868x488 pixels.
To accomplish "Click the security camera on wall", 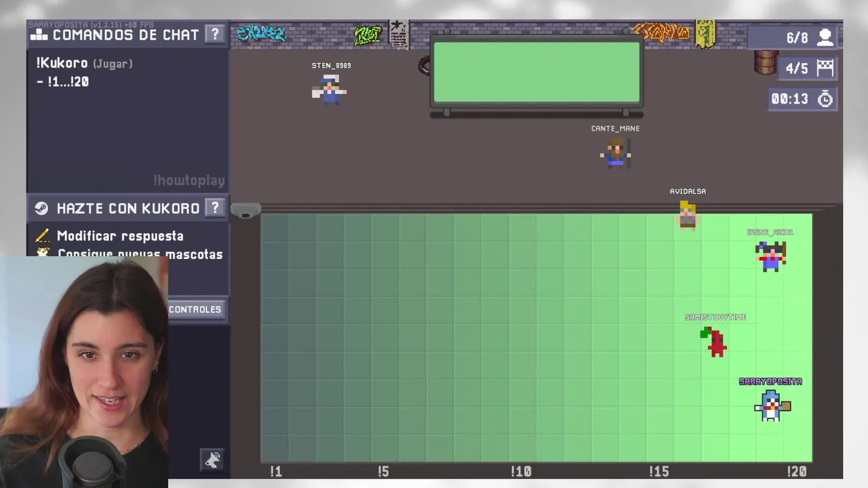I will (x=245, y=211).
